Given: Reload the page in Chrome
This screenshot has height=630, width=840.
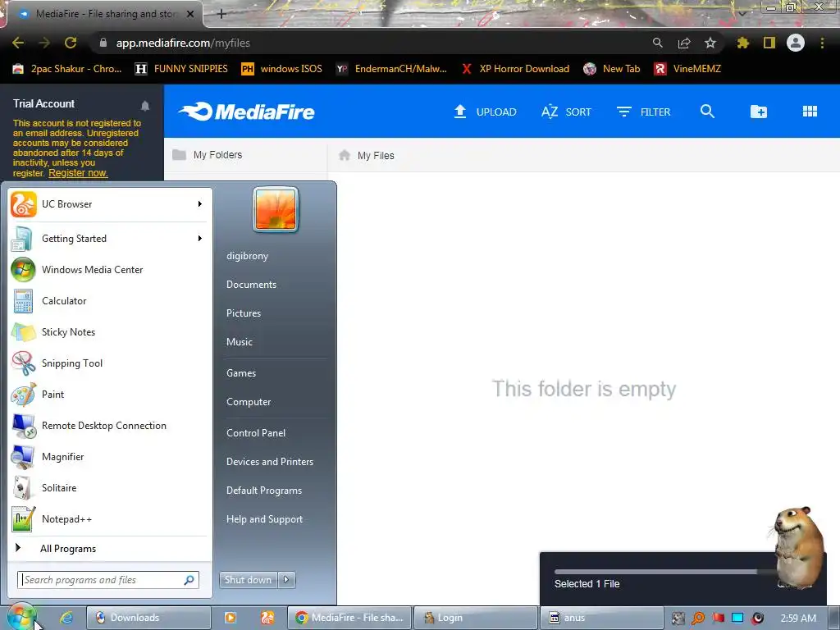Looking at the screenshot, I should click(71, 43).
